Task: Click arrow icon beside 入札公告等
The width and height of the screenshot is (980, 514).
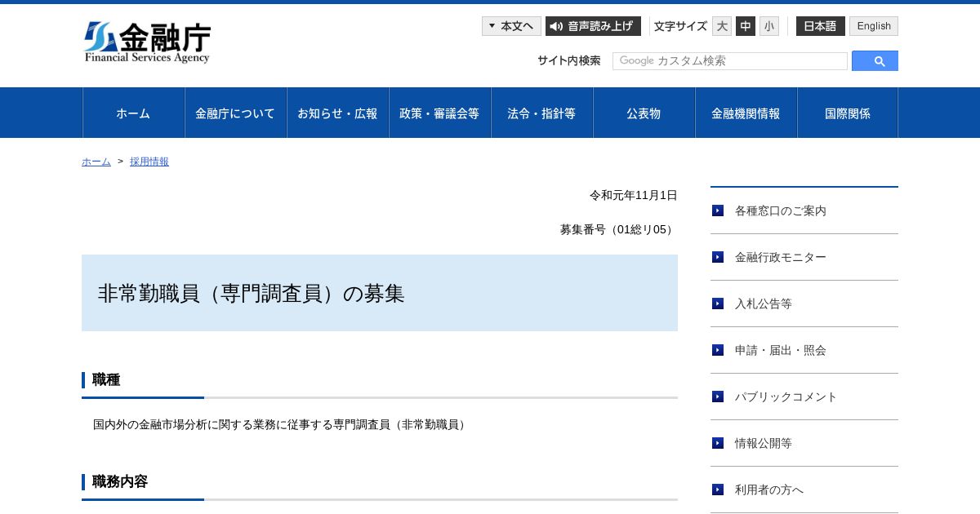Action: tap(718, 304)
